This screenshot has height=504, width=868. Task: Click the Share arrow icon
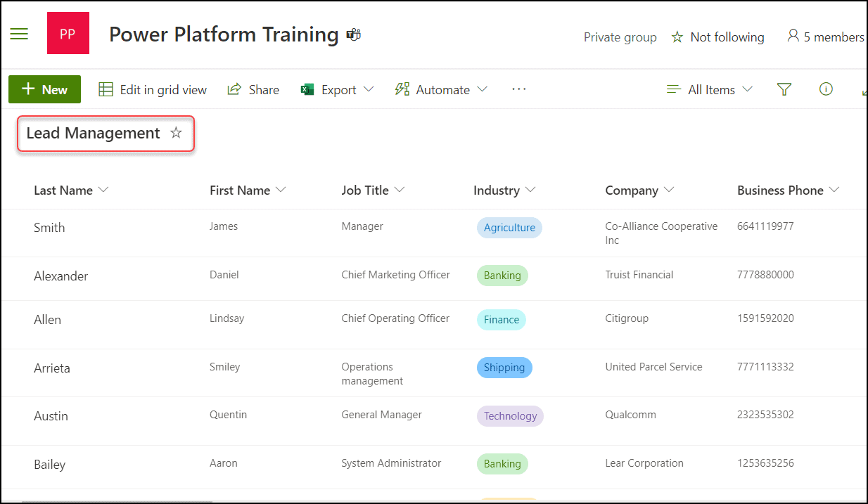(x=234, y=89)
